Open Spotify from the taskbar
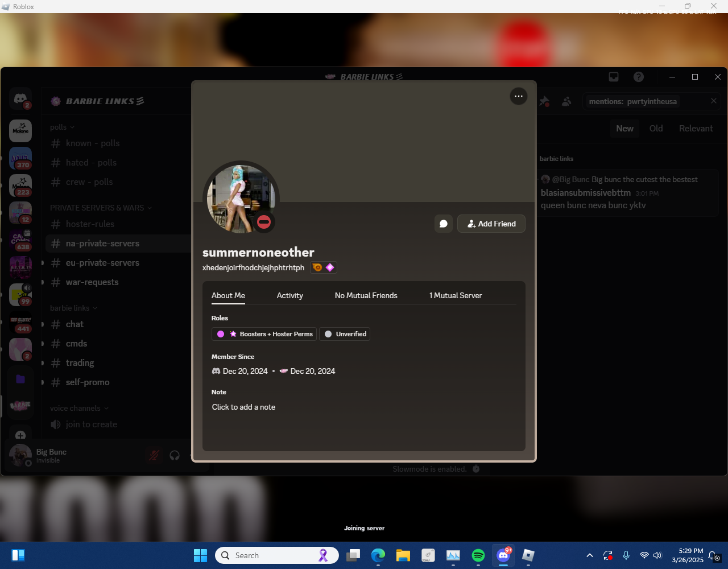 click(x=478, y=555)
